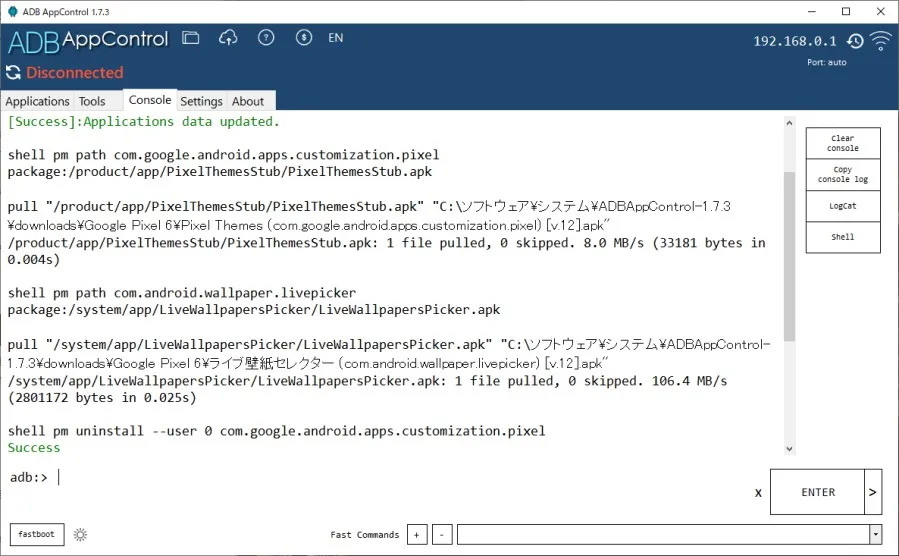This screenshot has width=899, height=556.
Task: Switch language via EN button
Action: pos(335,38)
